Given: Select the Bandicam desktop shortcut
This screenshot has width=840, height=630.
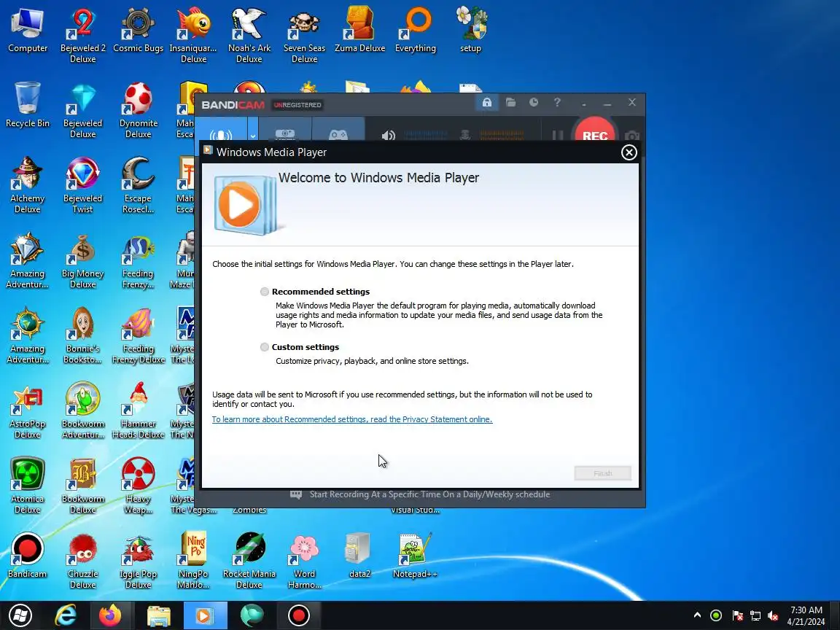Looking at the screenshot, I should (x=27, y=556).
